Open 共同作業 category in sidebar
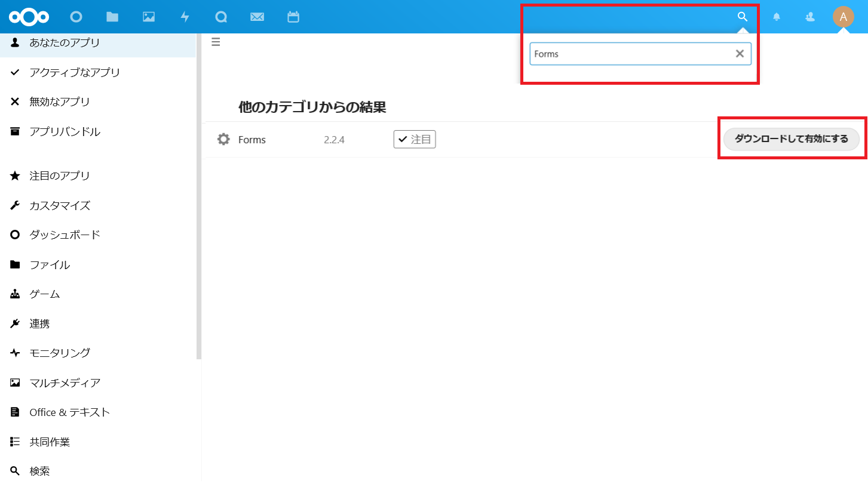The width and height of the screenshot is (868, 487). [x=98, y=442]
